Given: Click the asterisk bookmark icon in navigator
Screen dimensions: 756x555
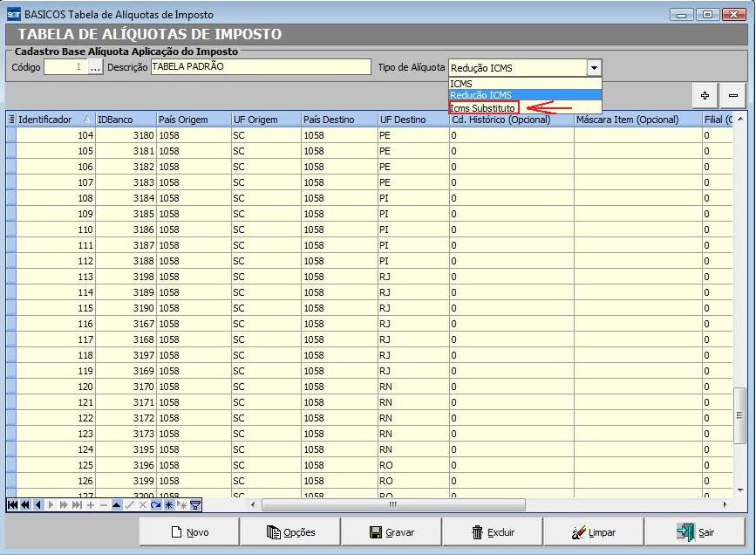Looking at the screenshot, I should [x=168, y=504].
